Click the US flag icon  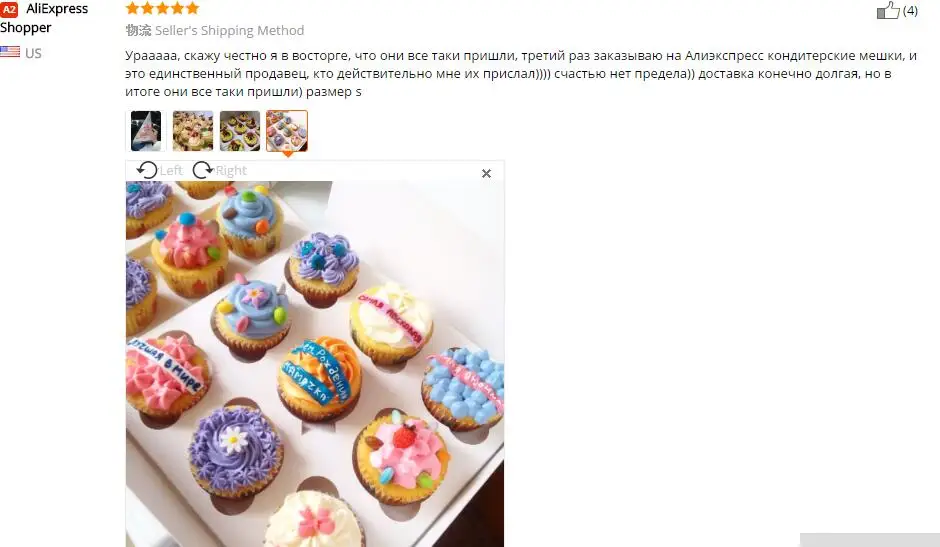coord(10,52)
